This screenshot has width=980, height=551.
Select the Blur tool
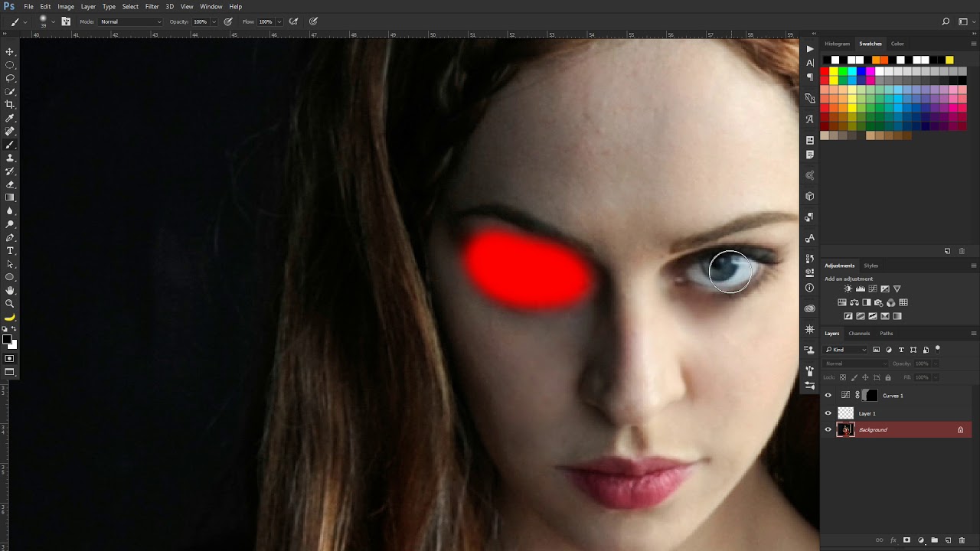click(x=10, y=210)
